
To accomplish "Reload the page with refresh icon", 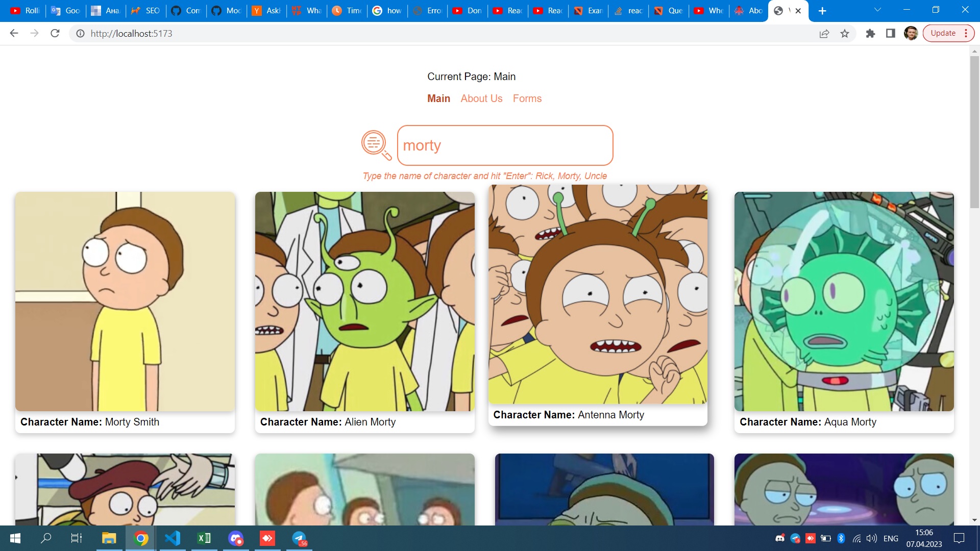I will click(55, 34).
